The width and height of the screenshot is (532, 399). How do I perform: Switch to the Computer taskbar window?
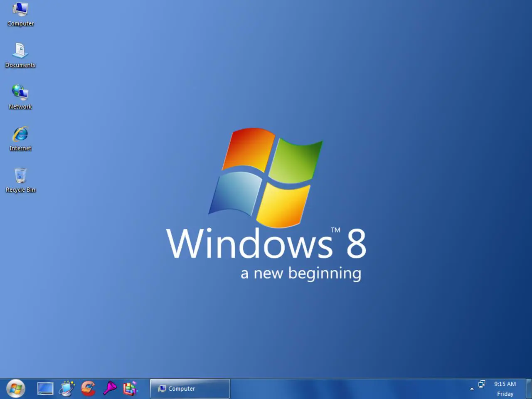(190, 388)
